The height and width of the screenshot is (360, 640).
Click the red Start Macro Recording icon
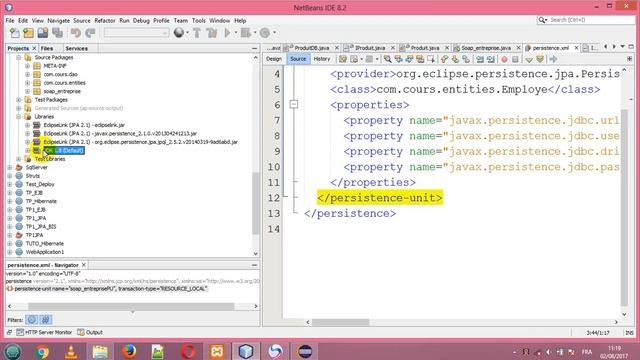pos(504,59)
